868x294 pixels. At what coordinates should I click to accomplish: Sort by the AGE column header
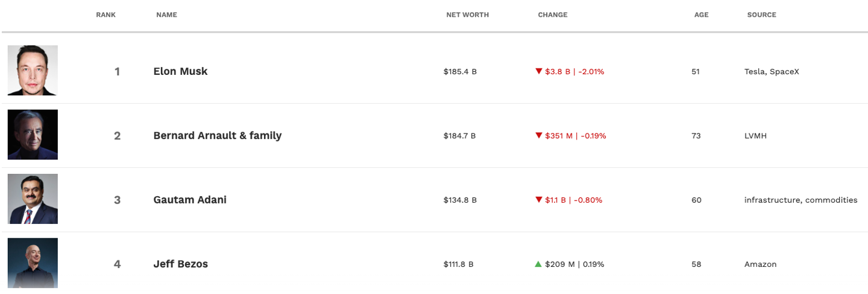click(x=701, y=15)
